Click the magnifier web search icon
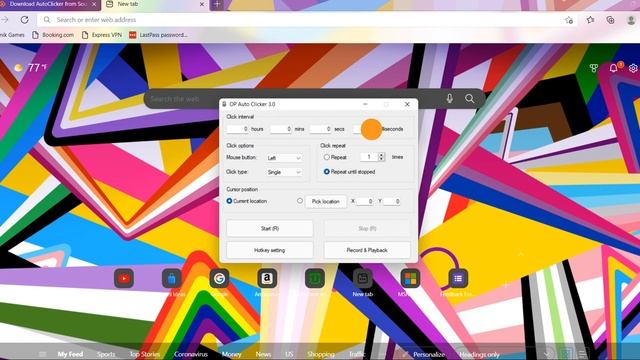 [470, 99]
